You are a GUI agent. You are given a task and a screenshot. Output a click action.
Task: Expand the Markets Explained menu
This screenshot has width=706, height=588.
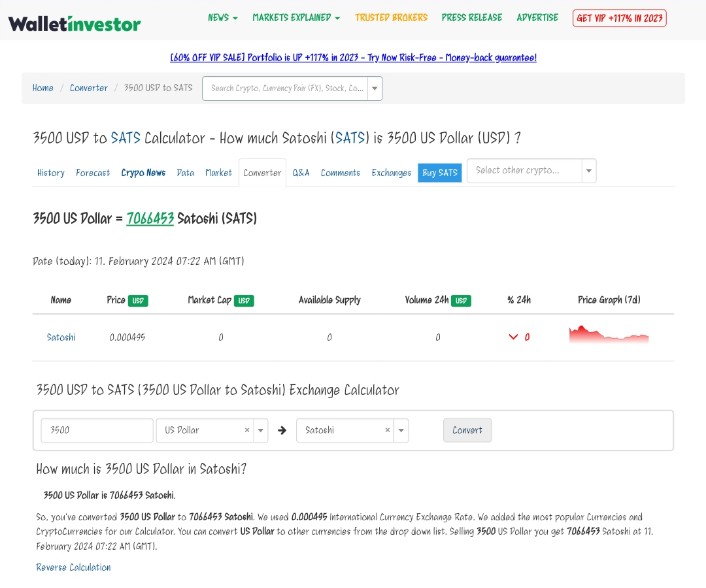click(296, 18)
